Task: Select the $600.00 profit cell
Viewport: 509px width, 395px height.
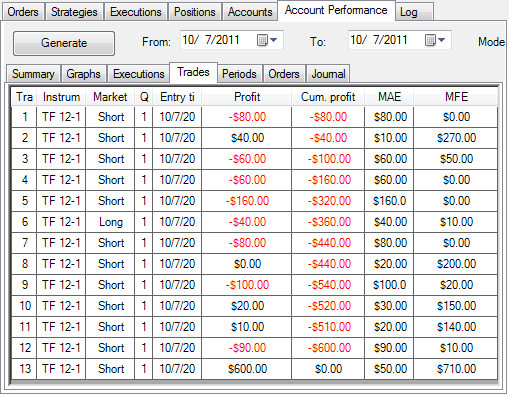Action: tap(247, 369)
